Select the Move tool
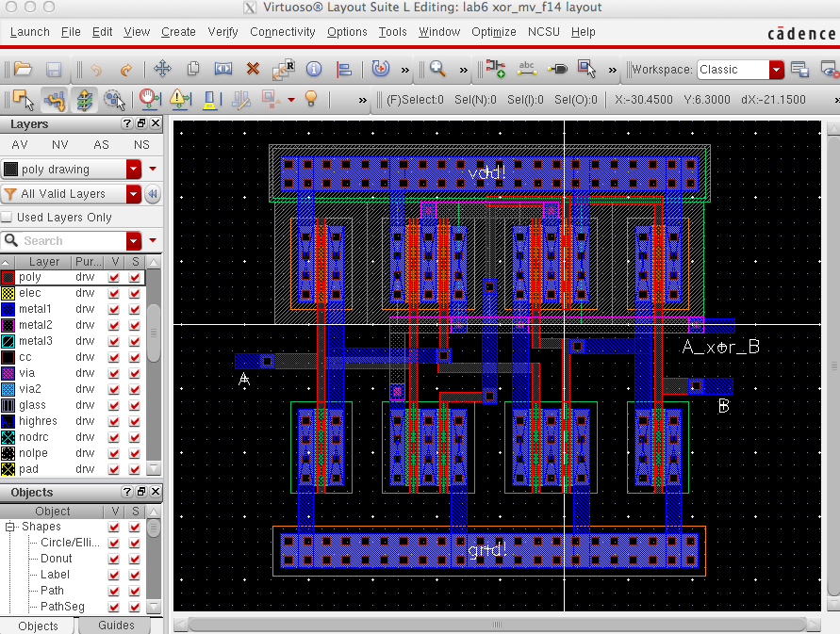The width and height of the screenshot is (840, 634). pyautogui.click(x=162, y=69)
